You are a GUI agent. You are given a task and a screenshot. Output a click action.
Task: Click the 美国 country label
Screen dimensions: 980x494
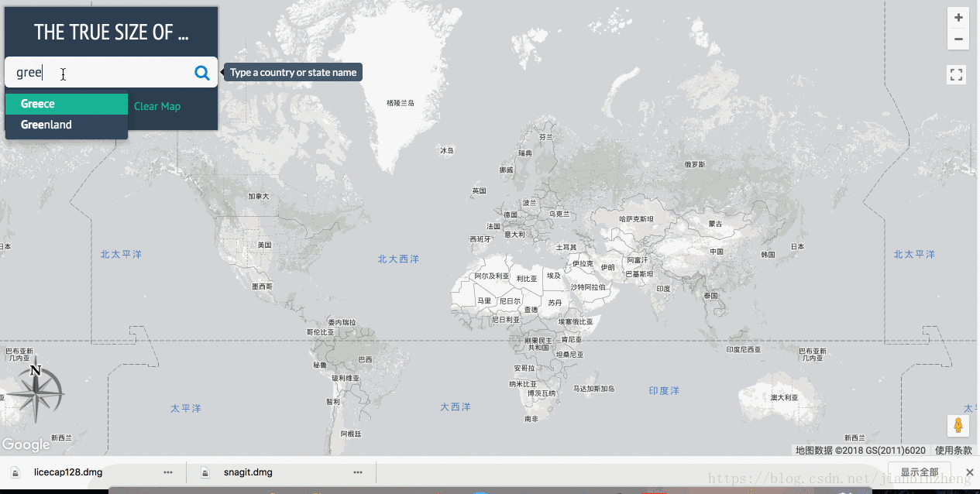265,245
